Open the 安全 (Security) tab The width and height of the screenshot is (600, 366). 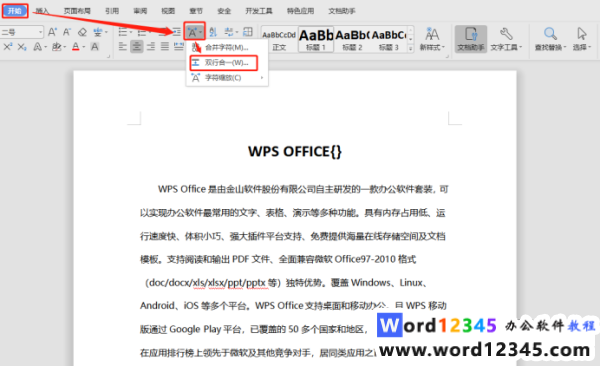(x=224, y=11)
